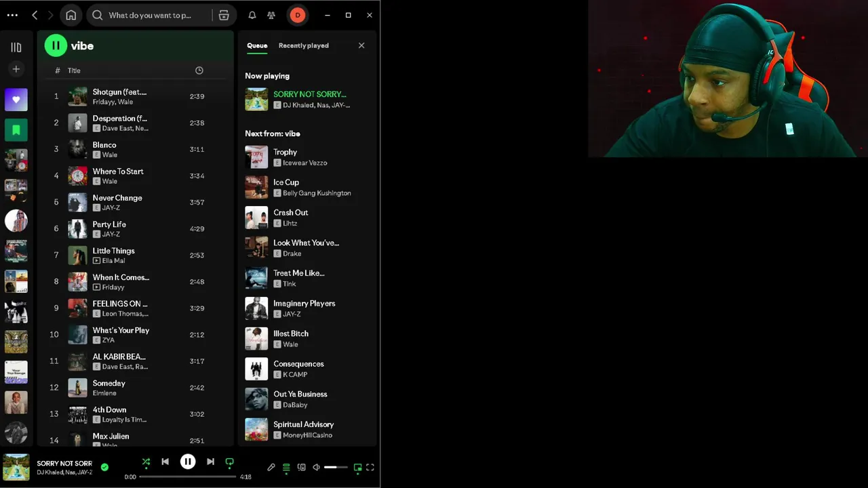Open Liked Songs in the sidebar
The image size is (868, 488).
point(16,100)
